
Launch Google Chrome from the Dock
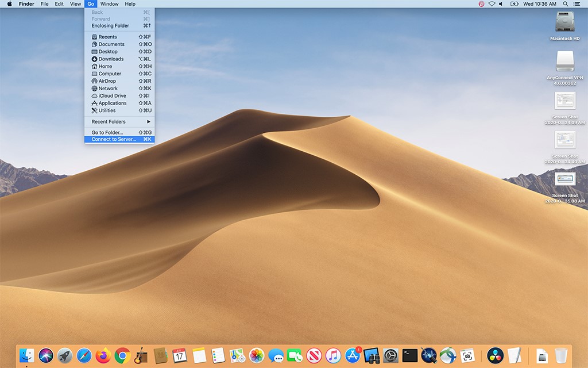click(x=122, y=355)
